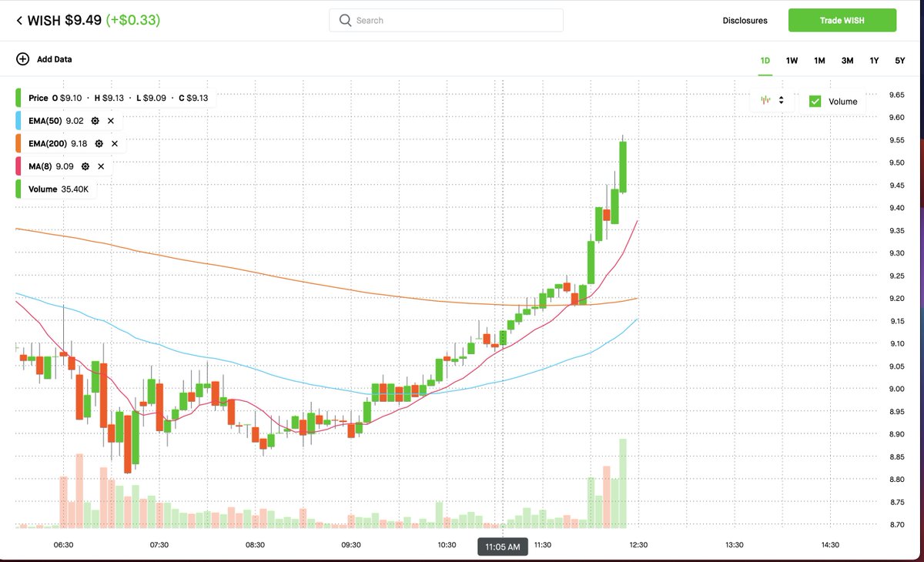The width and height of the screenshot is (924, 562).
Task: Open the candlestick chart type selector
Action: (x=772, y=100)
